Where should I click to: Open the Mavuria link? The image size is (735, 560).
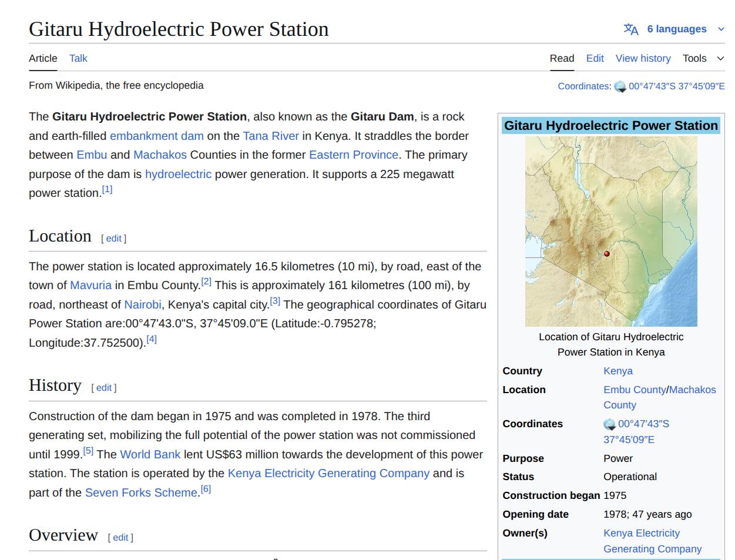[x=90, y=285]
